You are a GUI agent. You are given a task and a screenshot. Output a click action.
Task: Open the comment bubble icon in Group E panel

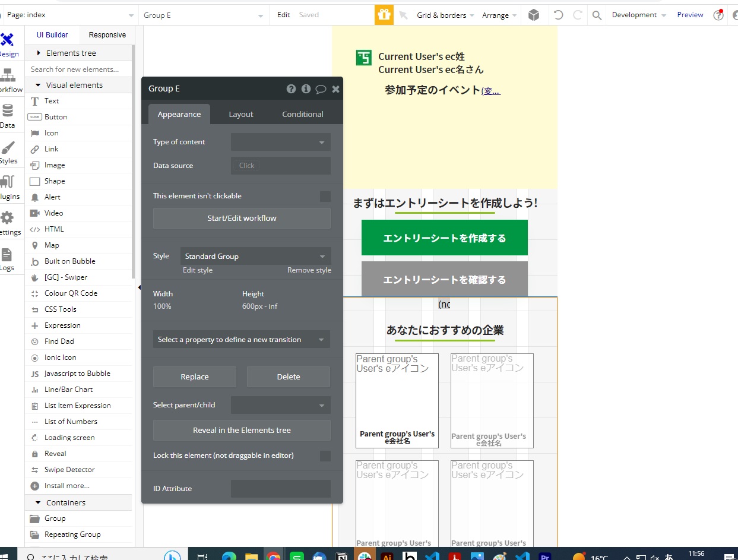[x=321, y=89]
